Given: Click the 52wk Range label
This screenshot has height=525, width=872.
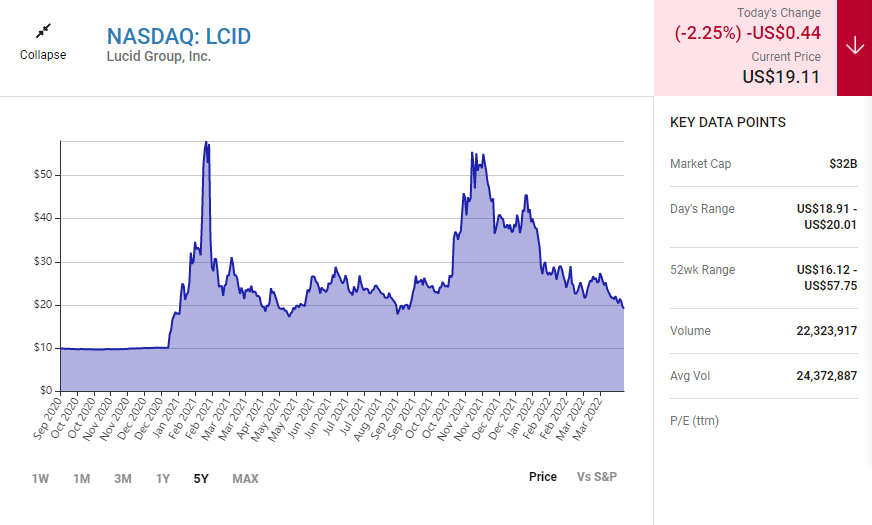Looking at the screenshot, I should 702,270.
